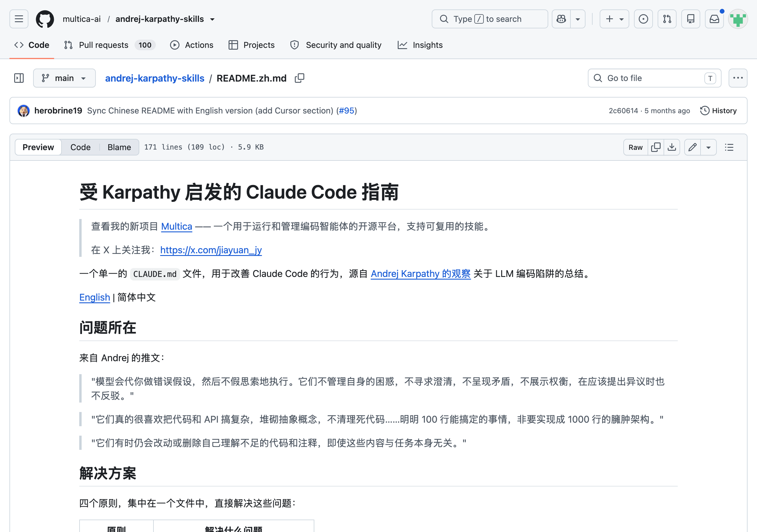Open the main branch dropdown

(64, 78)
